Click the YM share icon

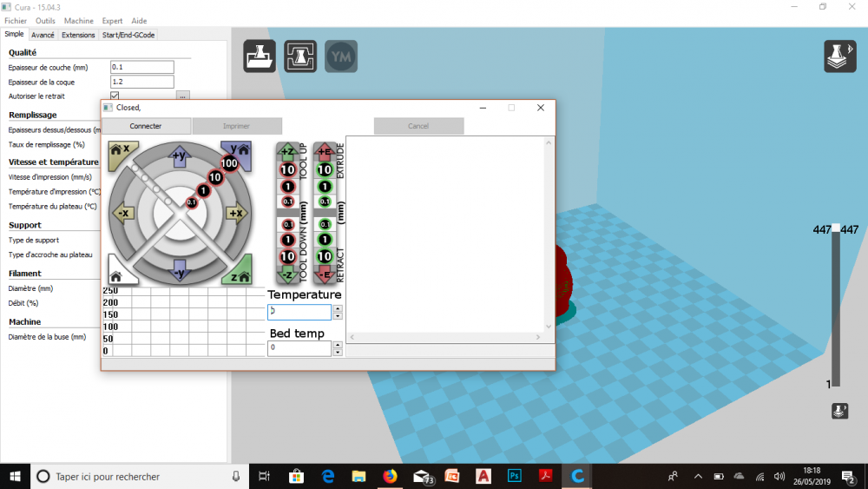click(341, 56)
